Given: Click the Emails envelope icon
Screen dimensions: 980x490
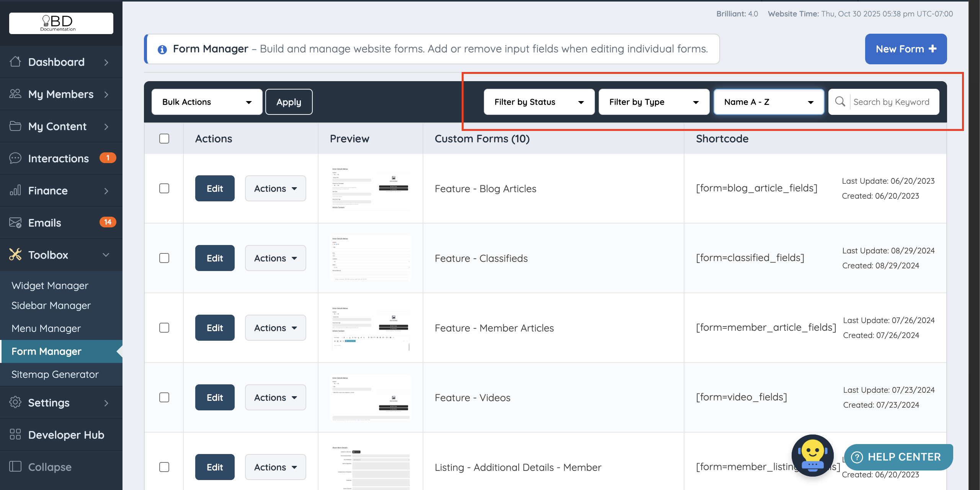Looking at the screenshot, I should point(15,222).
